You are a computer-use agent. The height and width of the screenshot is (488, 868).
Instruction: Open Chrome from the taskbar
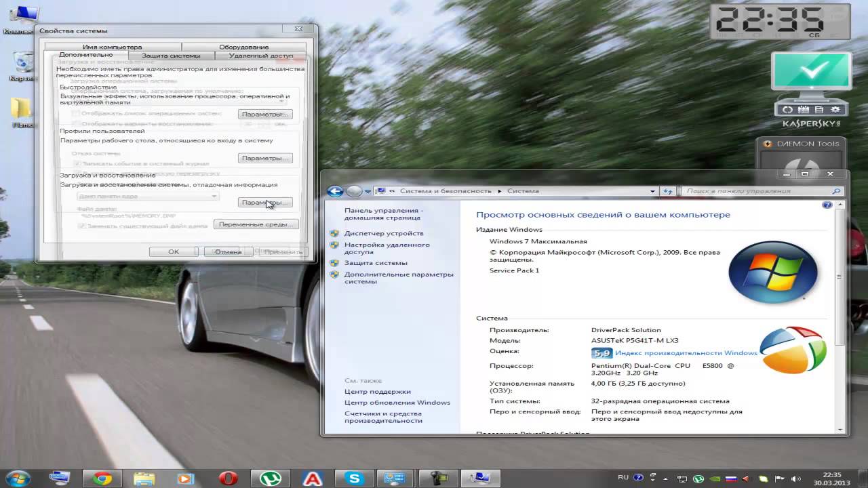coord(102,478)
